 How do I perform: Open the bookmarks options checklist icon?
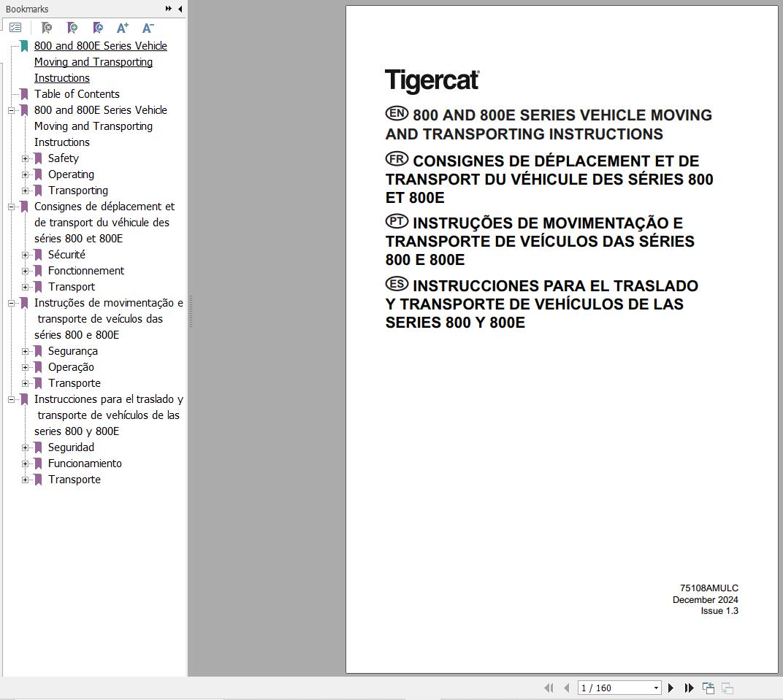click(15, 28)
